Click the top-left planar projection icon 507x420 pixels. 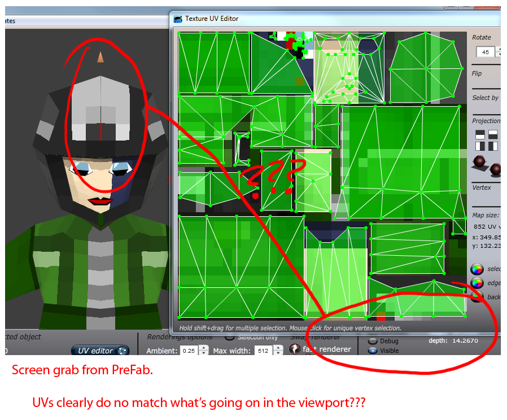pos(480,134)
